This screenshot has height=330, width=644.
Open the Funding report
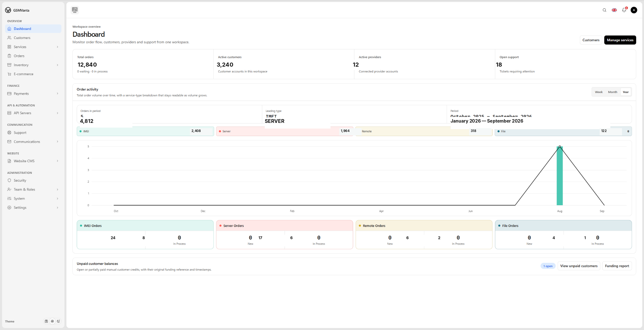[x=617, y=266]
